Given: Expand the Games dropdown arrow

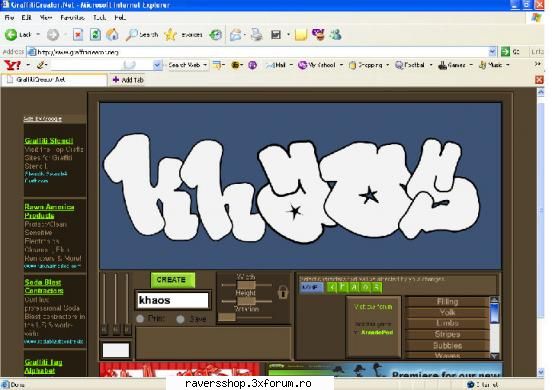Looking at the screenshot, I should [471, 65].
